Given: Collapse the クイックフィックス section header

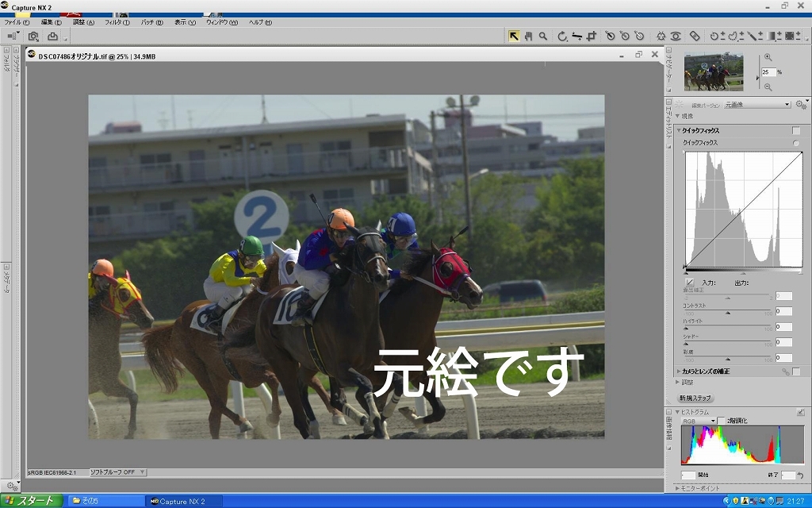Looking at the screenshot, I should point(679,130).
